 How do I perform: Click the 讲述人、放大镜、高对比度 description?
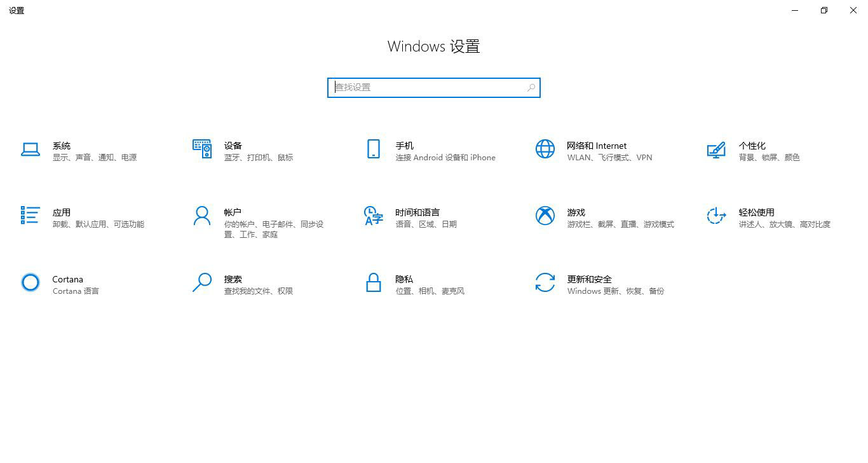[785, 225]
